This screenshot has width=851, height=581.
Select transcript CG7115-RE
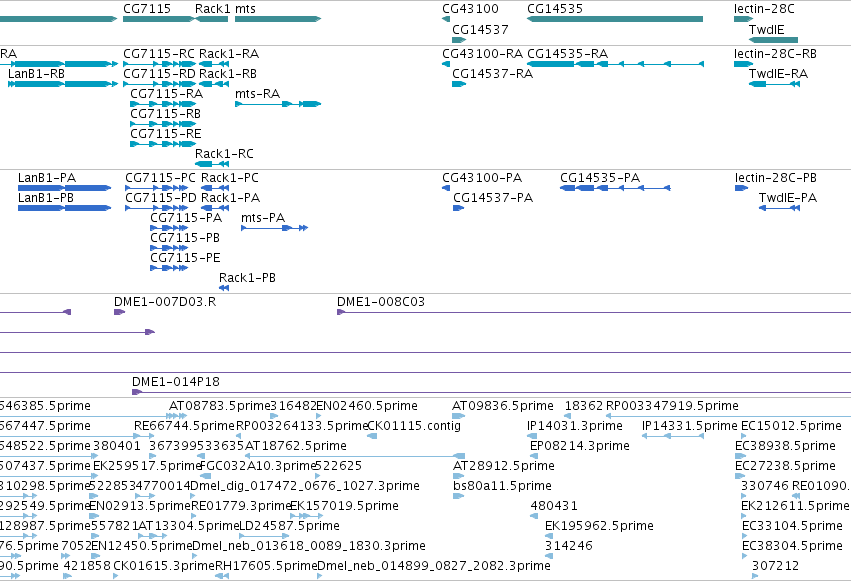(166, 134)
